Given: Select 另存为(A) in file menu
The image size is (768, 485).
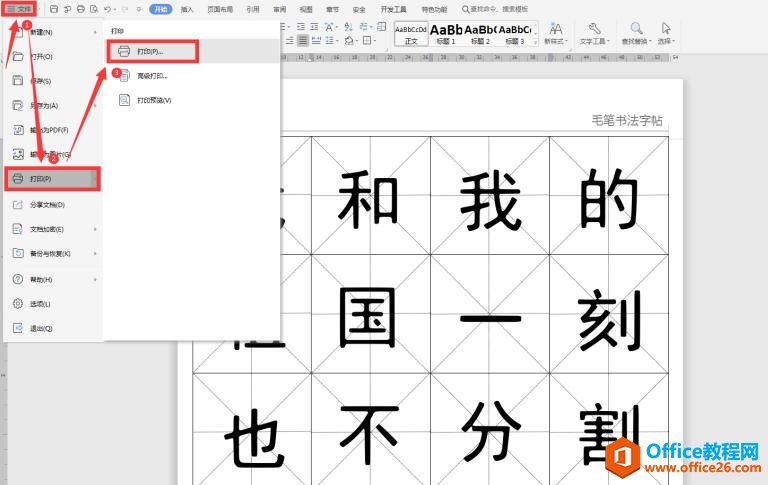Looking at the screenshot, I should coord(52,106).
